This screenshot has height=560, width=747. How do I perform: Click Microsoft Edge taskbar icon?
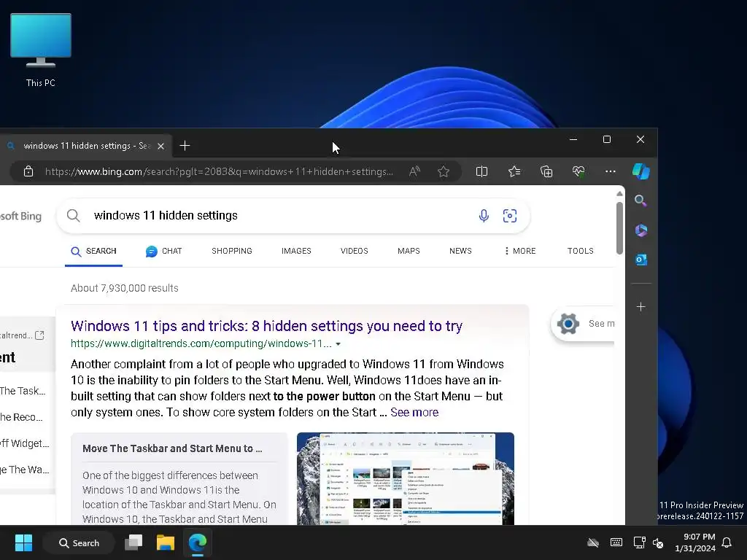197,542
